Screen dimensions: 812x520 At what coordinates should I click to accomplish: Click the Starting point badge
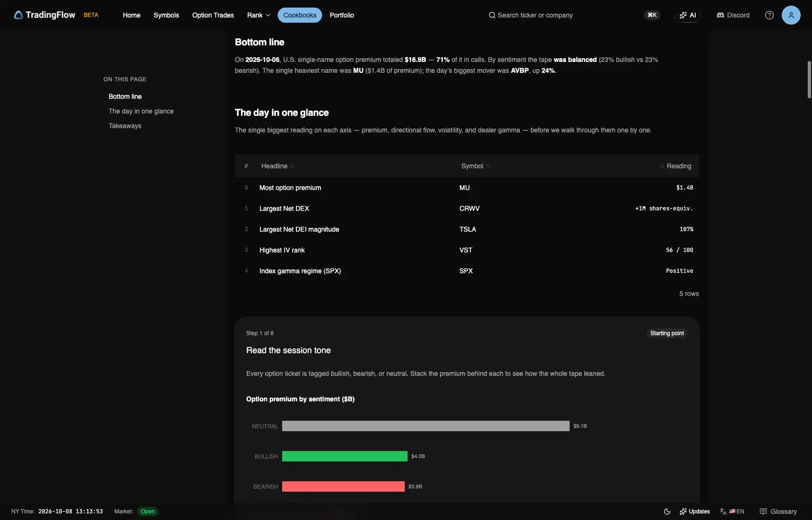pos(667,333)
